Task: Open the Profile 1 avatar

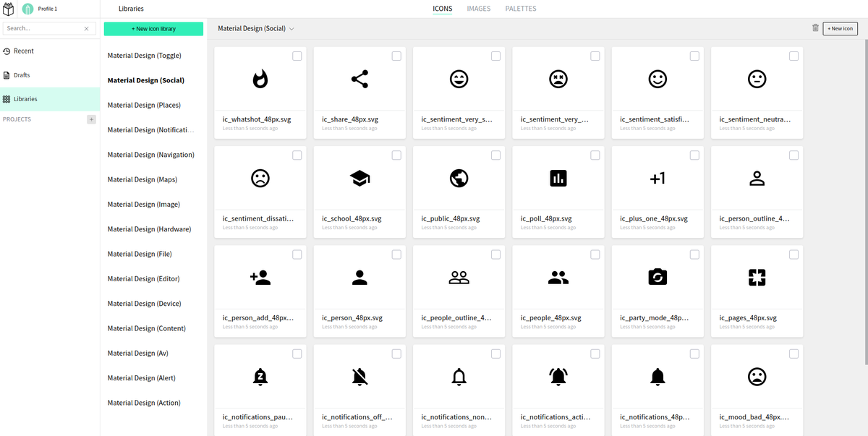Action: pos(28,9)
